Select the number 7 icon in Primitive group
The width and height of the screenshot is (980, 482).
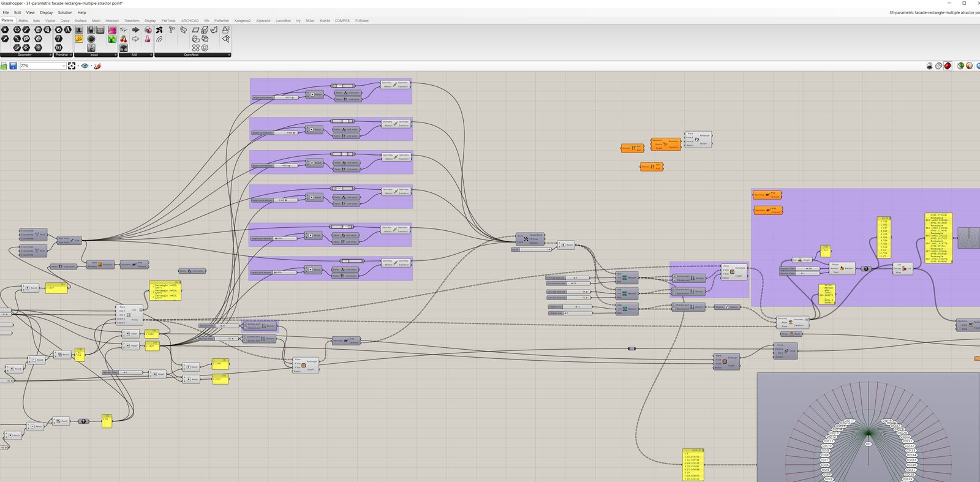[x=59, y=39]
